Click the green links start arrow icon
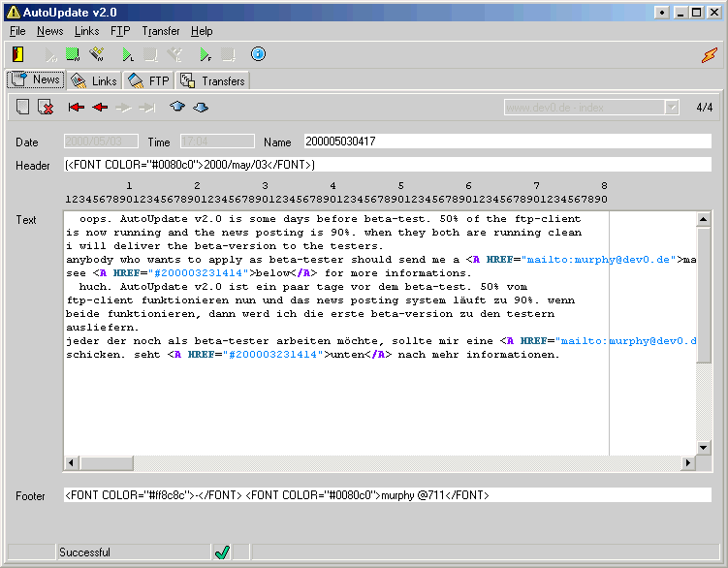This screenshot has width=728, height=568. [x=128, y=55]
